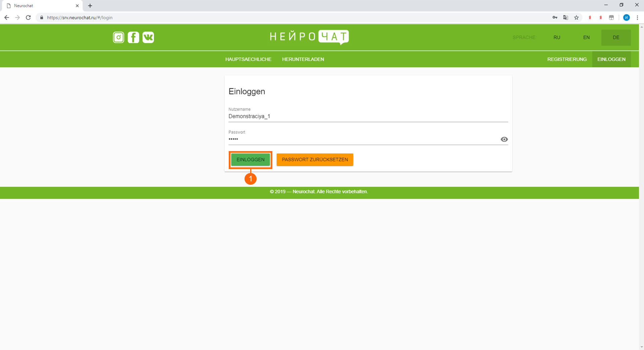Open the Chrome profile avatar
The width and height of the screenshot is (644, 350).
pos(626,18)
